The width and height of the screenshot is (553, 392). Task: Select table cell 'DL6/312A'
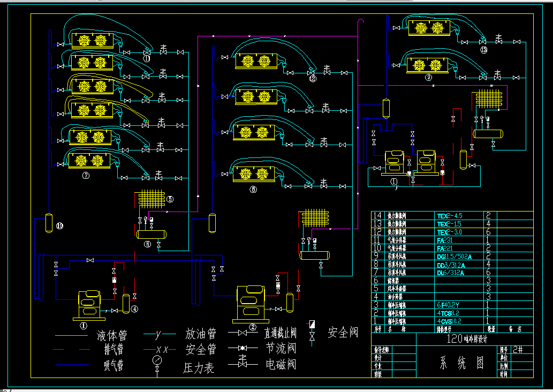tap(450, 273)
